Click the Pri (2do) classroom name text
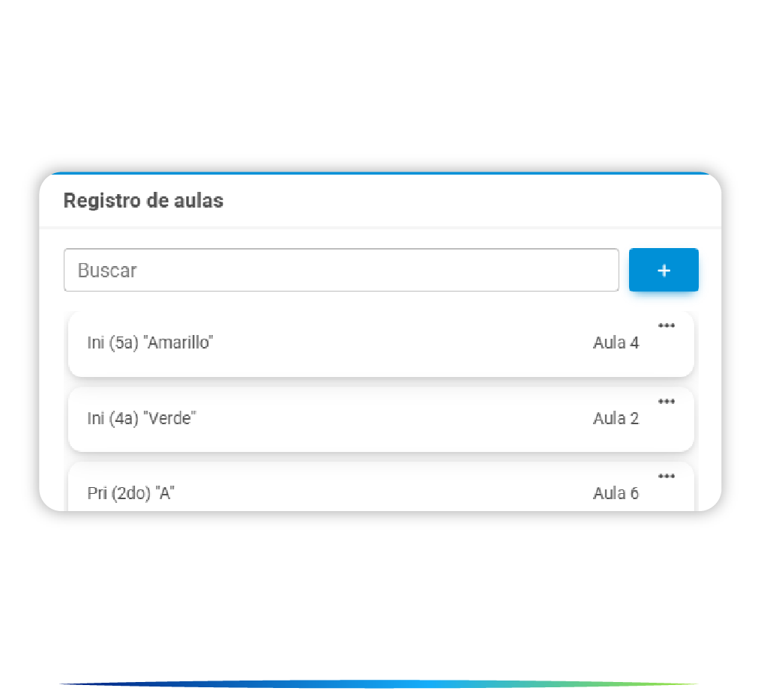This screenshot has width=758, height=700. point(130,494)
